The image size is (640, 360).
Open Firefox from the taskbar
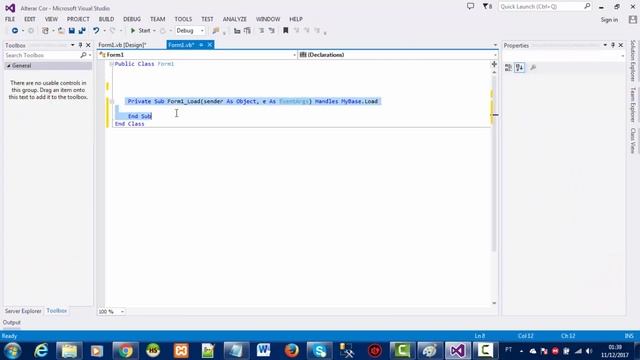[291, 351]
